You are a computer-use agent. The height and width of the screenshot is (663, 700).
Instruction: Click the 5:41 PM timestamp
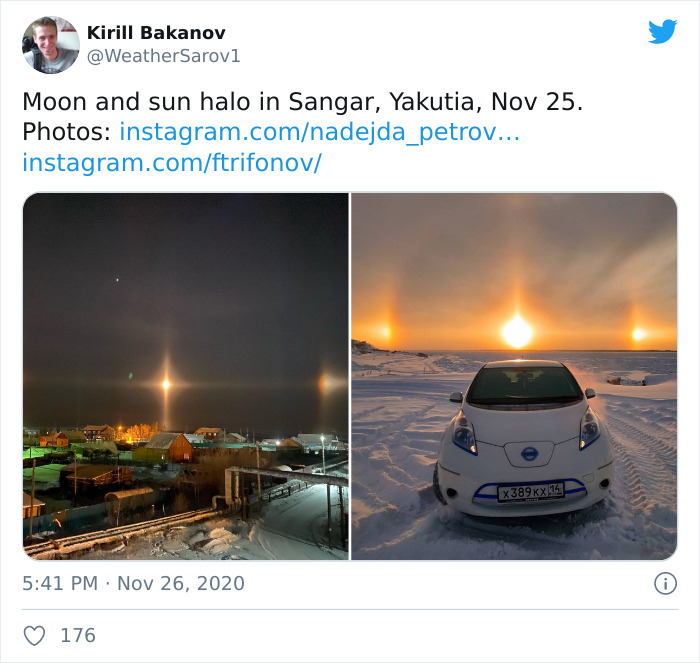point(59,583)
